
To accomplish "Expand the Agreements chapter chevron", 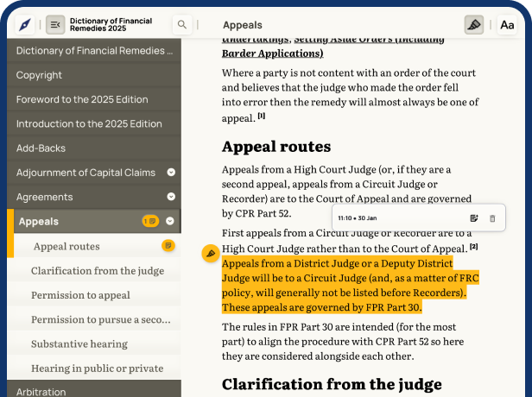I will 171,197.
